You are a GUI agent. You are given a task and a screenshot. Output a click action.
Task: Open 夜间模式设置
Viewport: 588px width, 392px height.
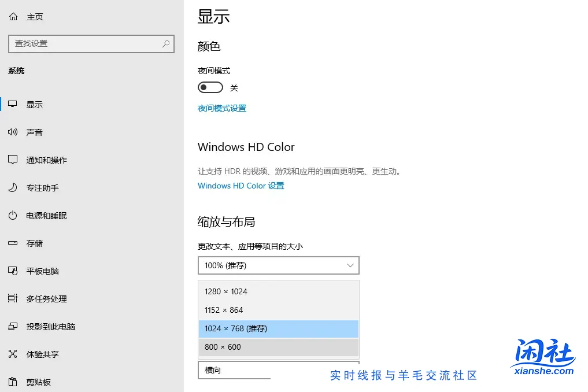(x=221, y=108)
